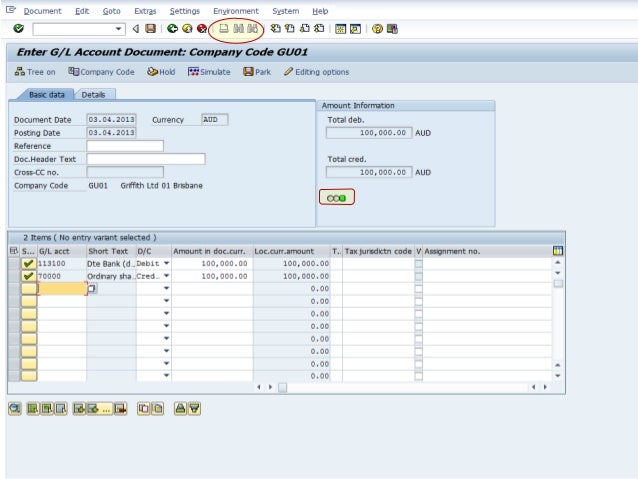Click row selector left of account 113100
The width and height of the screenshot is (638, 479).
[14, 264]
